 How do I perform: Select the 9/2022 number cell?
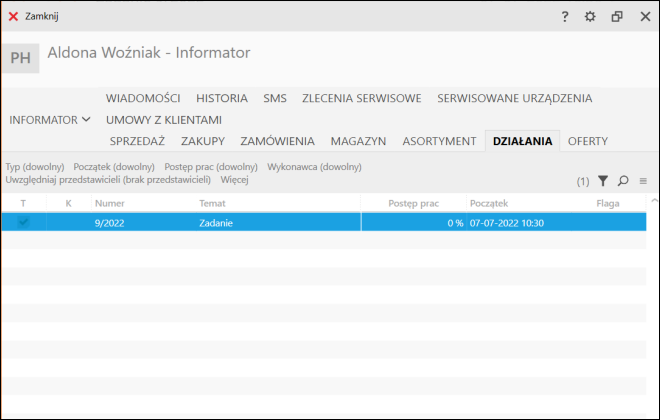coord(109,223)
